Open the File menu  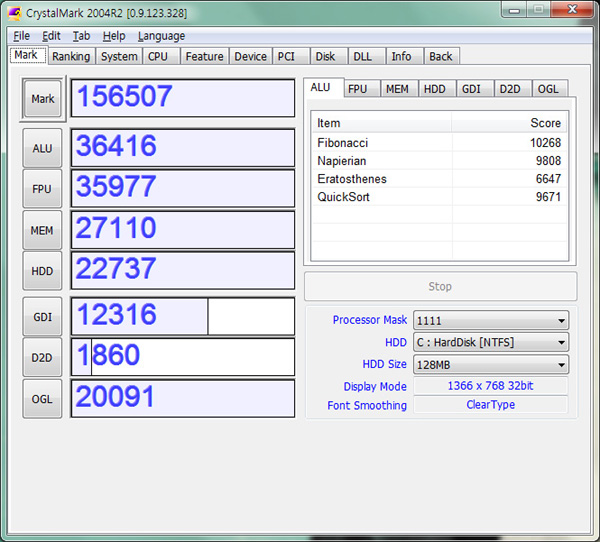click(x=21, y=36)
